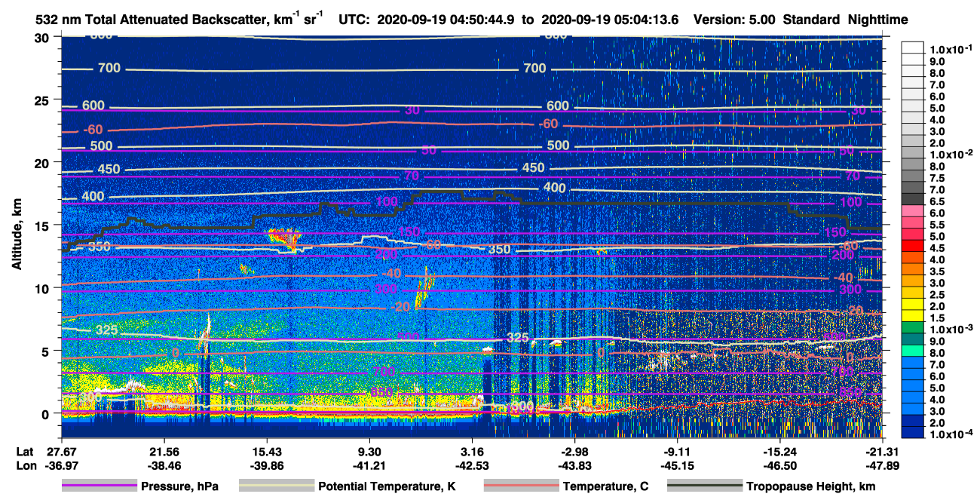Image resolution: width=980 pixels, height=503 pixels.
Task: Click longitude value '-41.21'
Action: click(369, 465)
